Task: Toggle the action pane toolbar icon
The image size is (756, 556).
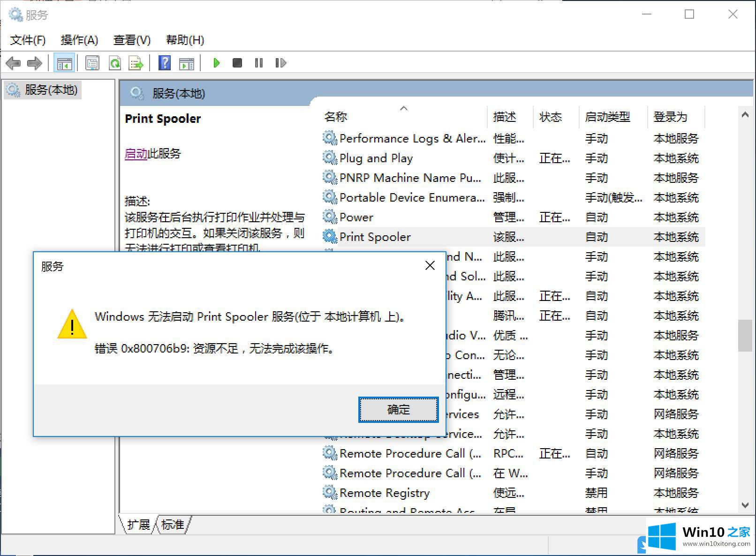Action: tap(187, 63)
